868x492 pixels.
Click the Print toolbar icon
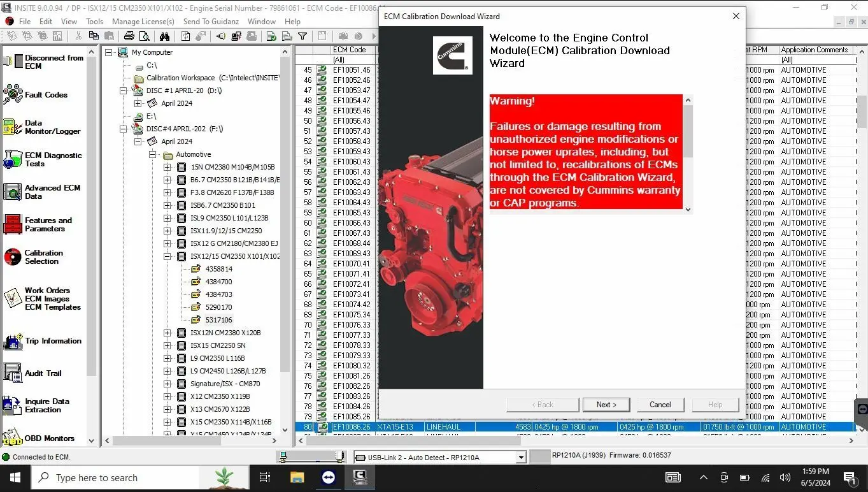[129, 36]
